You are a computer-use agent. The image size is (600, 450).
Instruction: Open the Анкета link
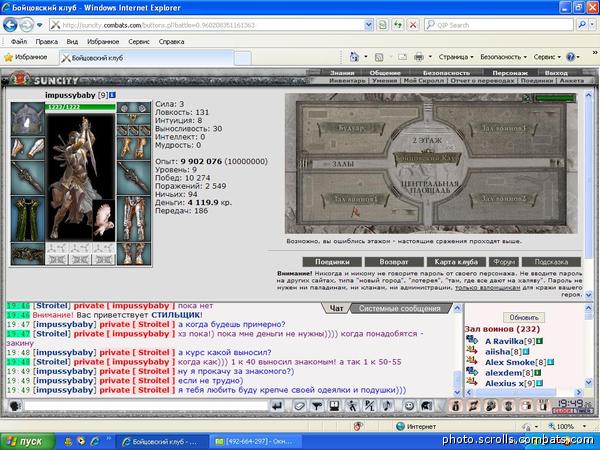pyautogui.click(x=572, y=81)
